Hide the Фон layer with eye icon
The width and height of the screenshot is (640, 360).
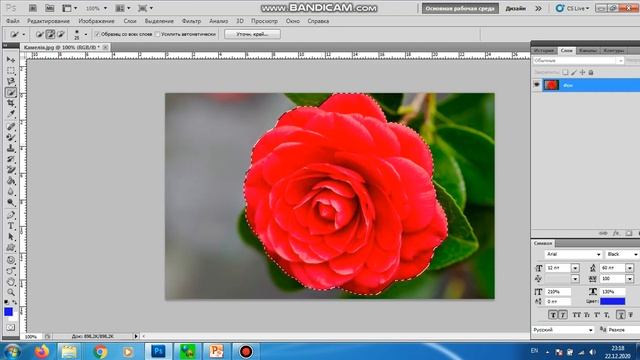pyautogui.click(x=536, y=85)
